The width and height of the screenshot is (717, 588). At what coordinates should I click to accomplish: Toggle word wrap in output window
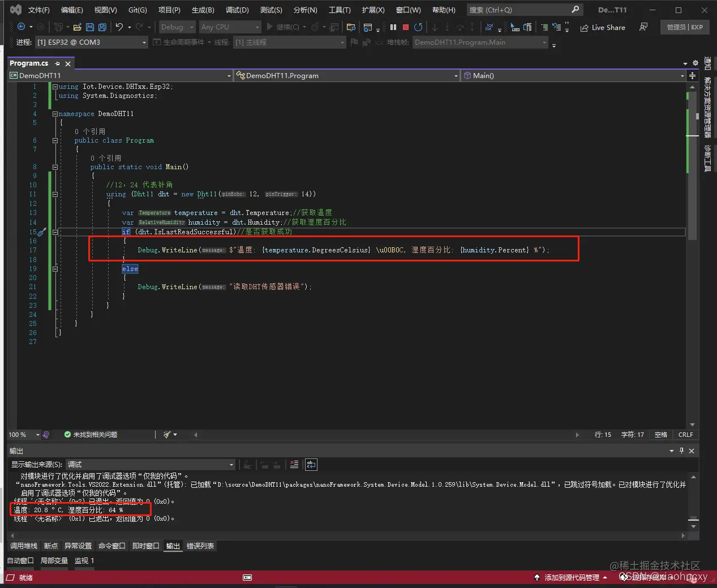tap(311, 465)
